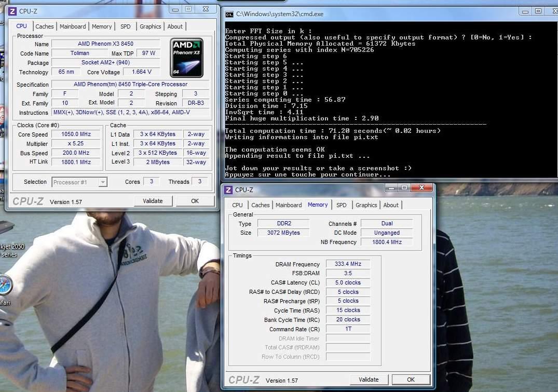Screen dimensions: 558x392
Task: Click the Level 2 cache value '3 x 512 KBytes'
Action: [158, 153]
